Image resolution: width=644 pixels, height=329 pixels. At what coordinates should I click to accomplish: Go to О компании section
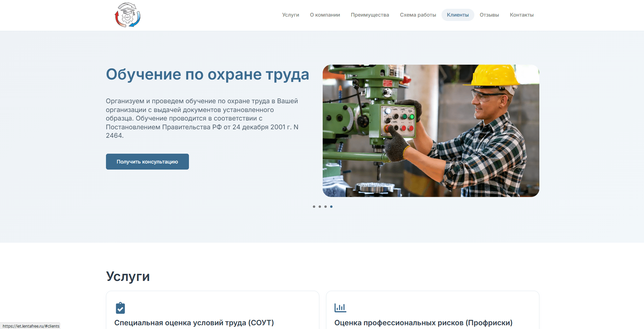click(x=325, y=15)
